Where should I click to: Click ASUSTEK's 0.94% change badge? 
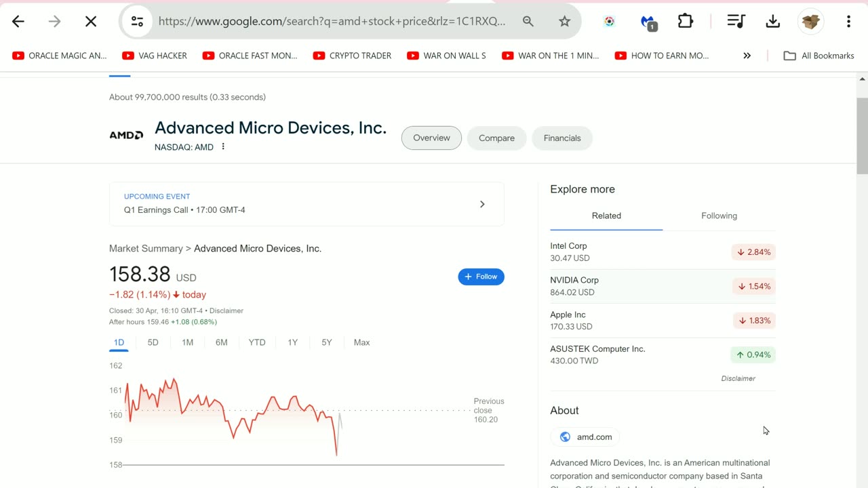coord(753,355)
